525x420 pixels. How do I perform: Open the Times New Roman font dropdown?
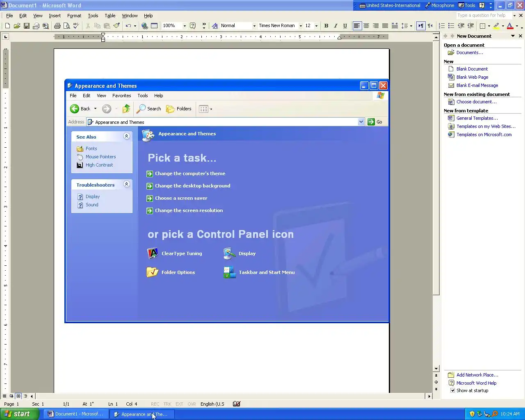click(301, 26)
